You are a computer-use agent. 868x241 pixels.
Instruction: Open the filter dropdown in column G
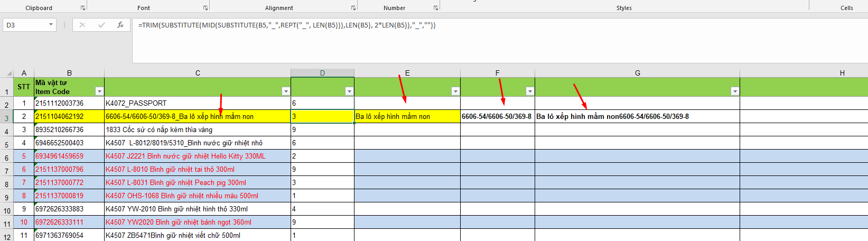[734, 91]
